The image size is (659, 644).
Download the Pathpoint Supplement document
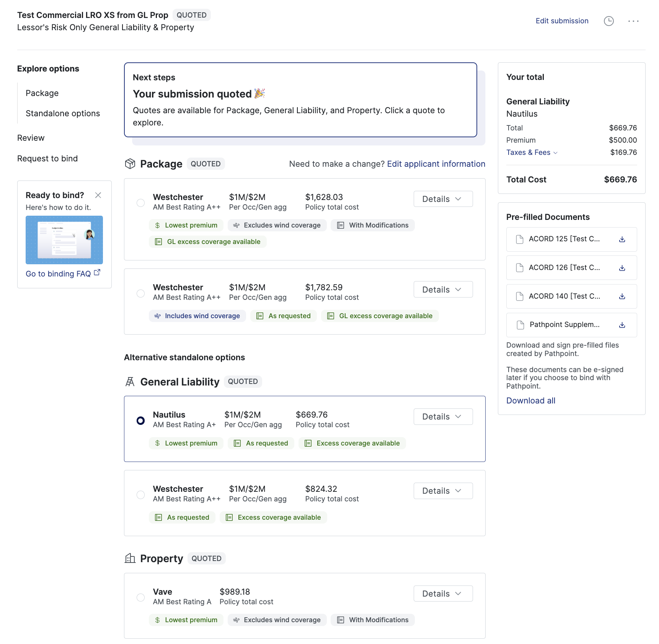(622, 325)
